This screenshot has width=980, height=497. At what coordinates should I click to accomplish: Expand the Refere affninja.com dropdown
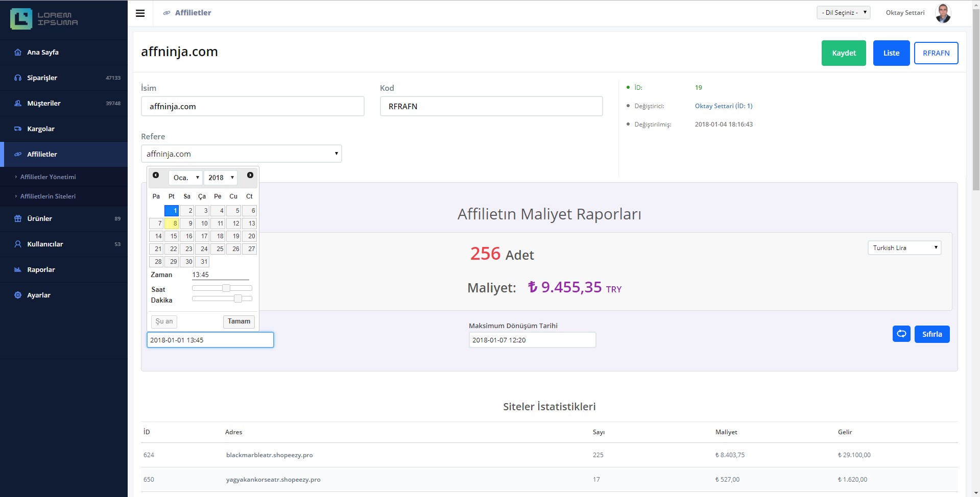(x=241, y=154)
